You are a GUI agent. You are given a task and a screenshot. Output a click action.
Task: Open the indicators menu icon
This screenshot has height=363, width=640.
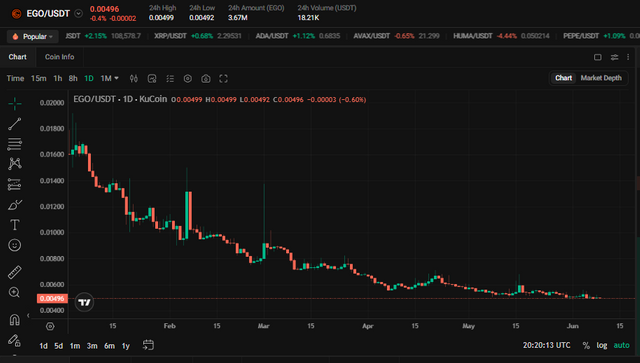152,78
